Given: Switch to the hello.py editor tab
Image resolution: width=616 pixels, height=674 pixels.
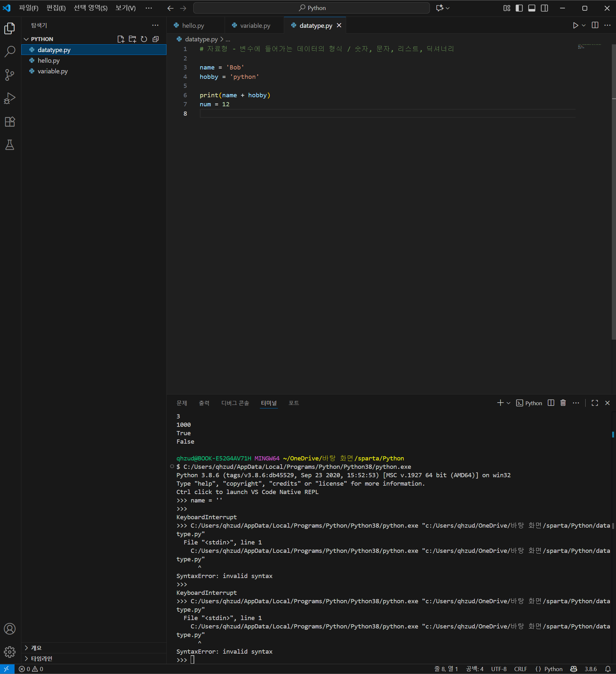Looking at the screenshot, I should (196, 26).
